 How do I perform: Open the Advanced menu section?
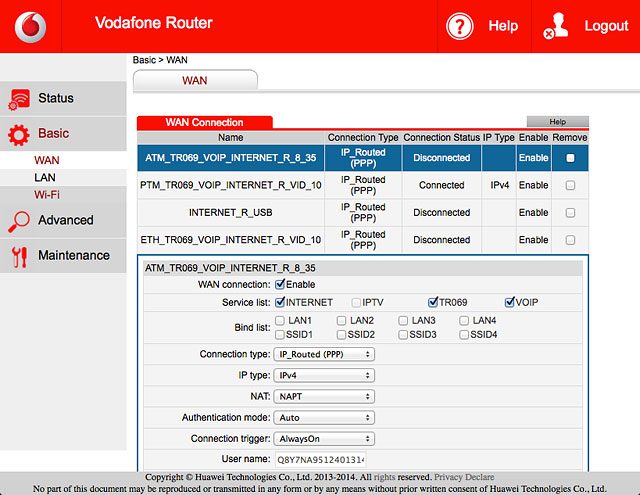[63, 220]
